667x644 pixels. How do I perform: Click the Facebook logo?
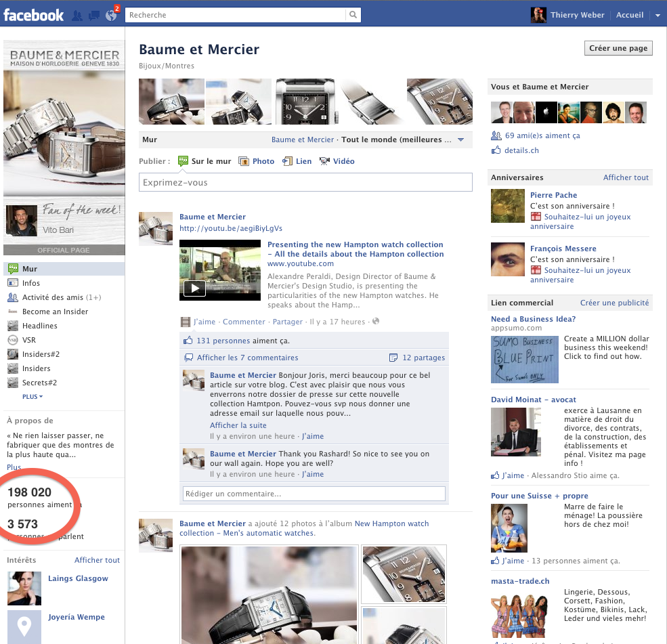point(34,16)
